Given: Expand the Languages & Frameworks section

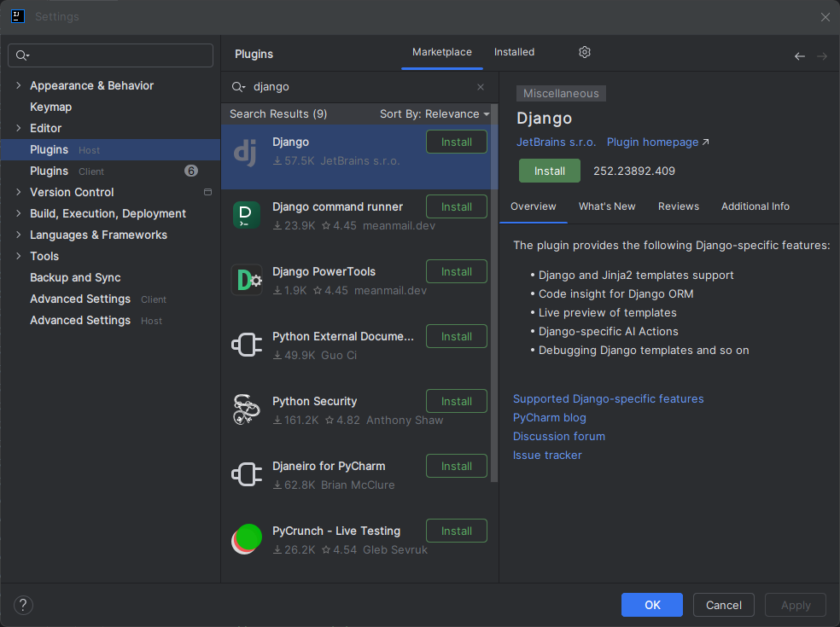Looking at the screenshot, I should (19, 235).
